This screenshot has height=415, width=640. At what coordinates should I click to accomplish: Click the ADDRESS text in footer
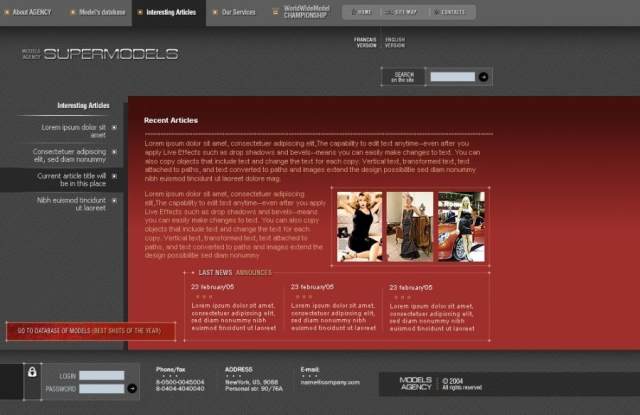pos(239,369)
